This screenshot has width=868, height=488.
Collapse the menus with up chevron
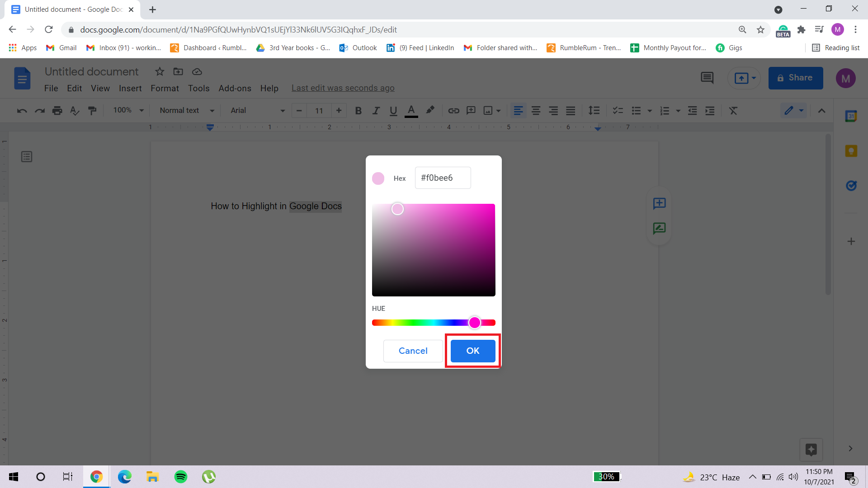[822, 111]
